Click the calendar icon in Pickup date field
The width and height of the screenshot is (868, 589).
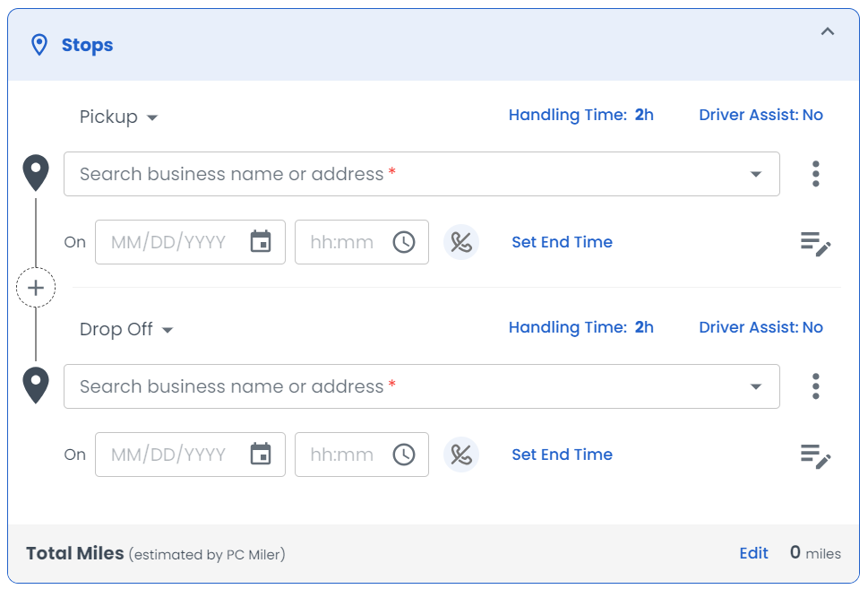[261, 242]
